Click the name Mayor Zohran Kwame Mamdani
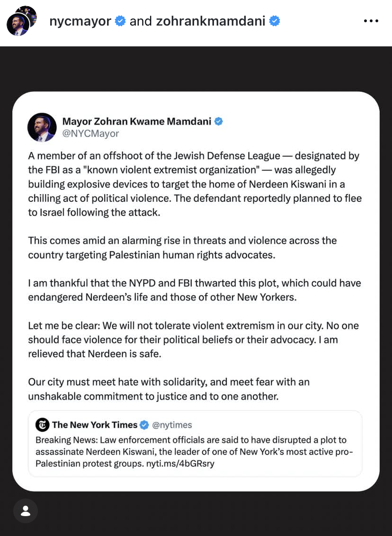Image resolution: width=392 pixels, height=536 pixels. pyautogui.click(x=136, y=121)
